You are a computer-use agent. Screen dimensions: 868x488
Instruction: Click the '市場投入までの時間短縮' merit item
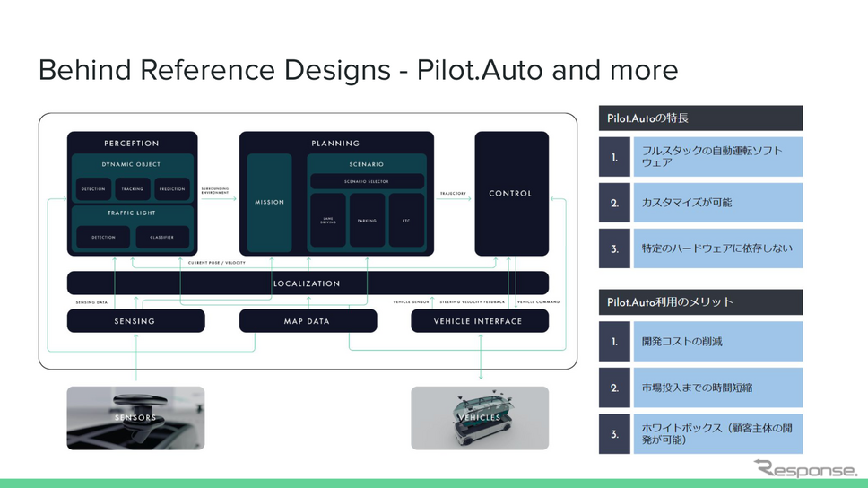718,388
